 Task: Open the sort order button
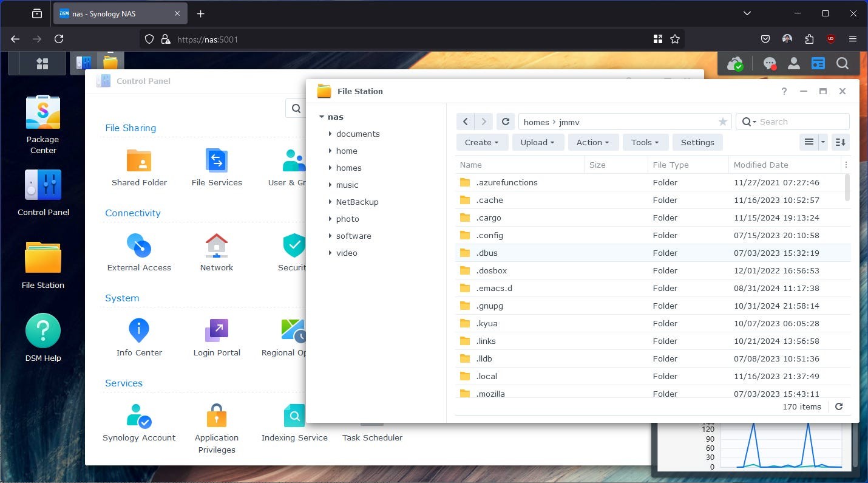pos(841,142)
